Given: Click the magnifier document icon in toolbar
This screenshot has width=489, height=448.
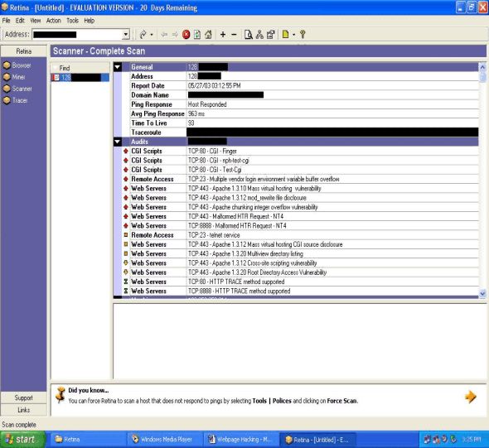Looking at the screenshot, I should tap(249, 35).
